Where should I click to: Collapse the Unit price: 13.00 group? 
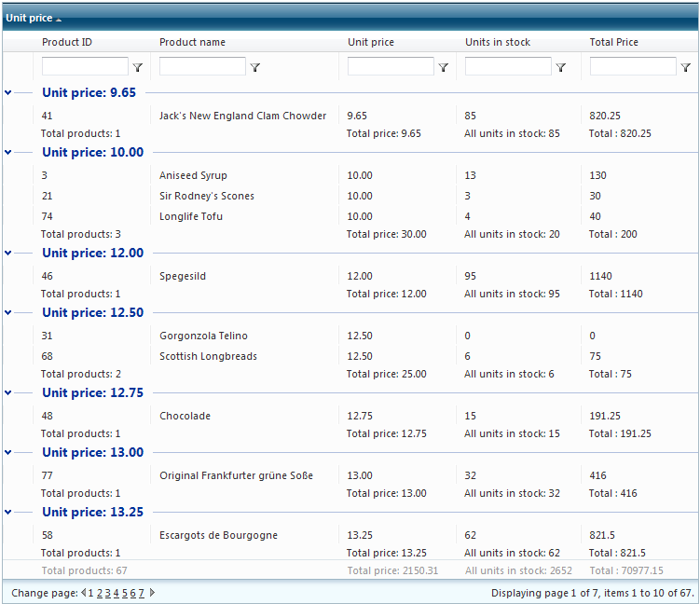[x=8, y=452]
